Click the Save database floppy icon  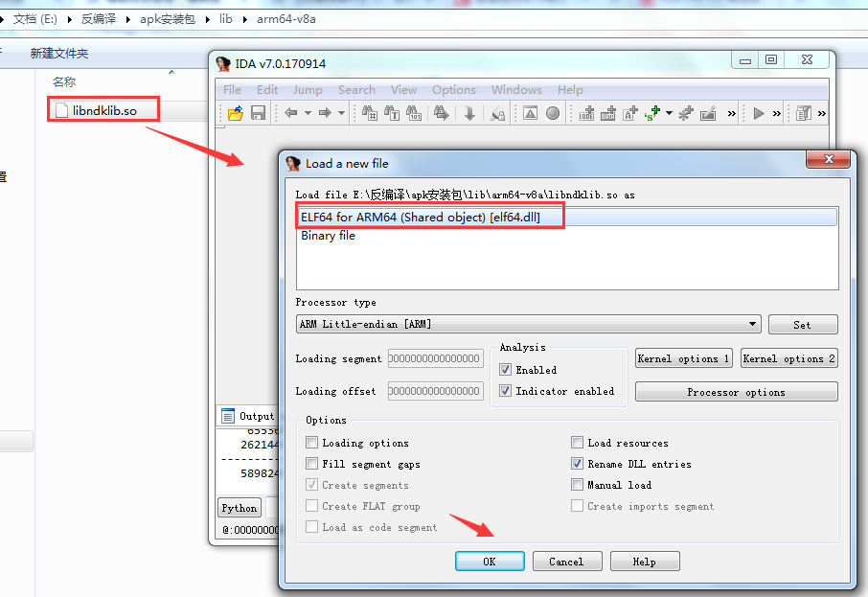(258, 113)
